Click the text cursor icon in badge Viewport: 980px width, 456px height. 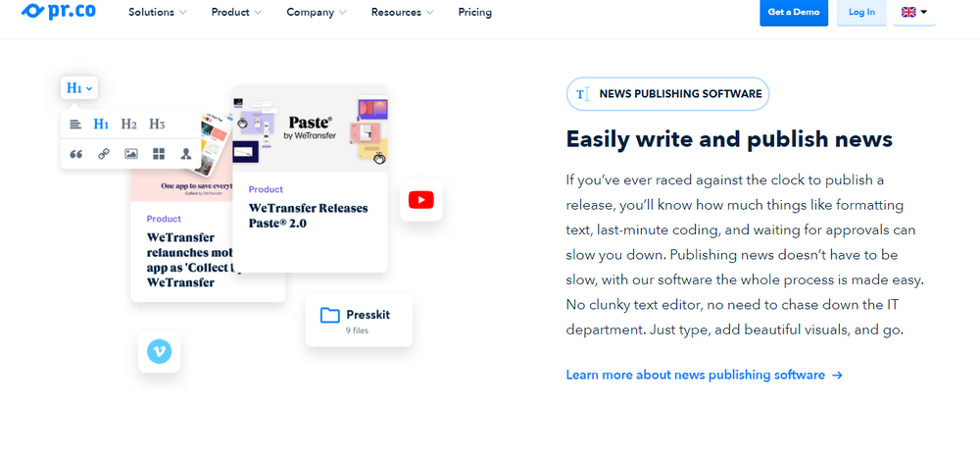click(x=582, y=94)
